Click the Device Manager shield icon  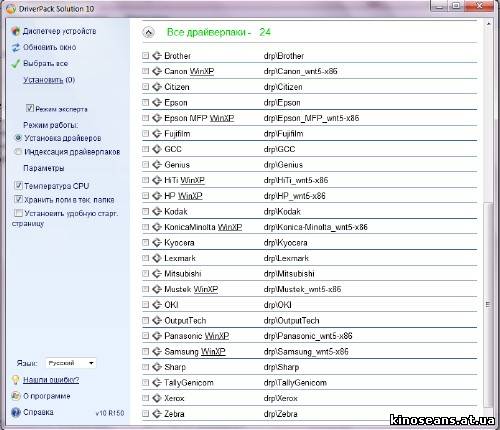[15, 31]
